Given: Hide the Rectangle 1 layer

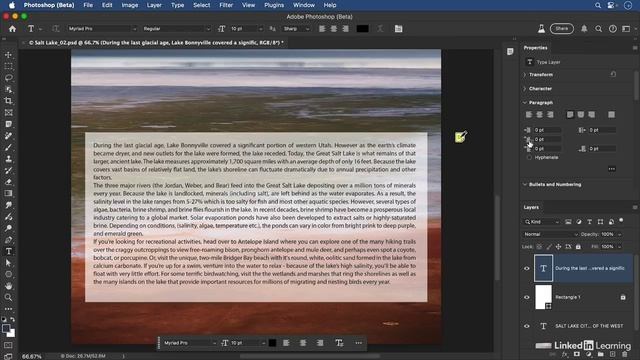Looking at the screenshot, I should pos(527,297).
